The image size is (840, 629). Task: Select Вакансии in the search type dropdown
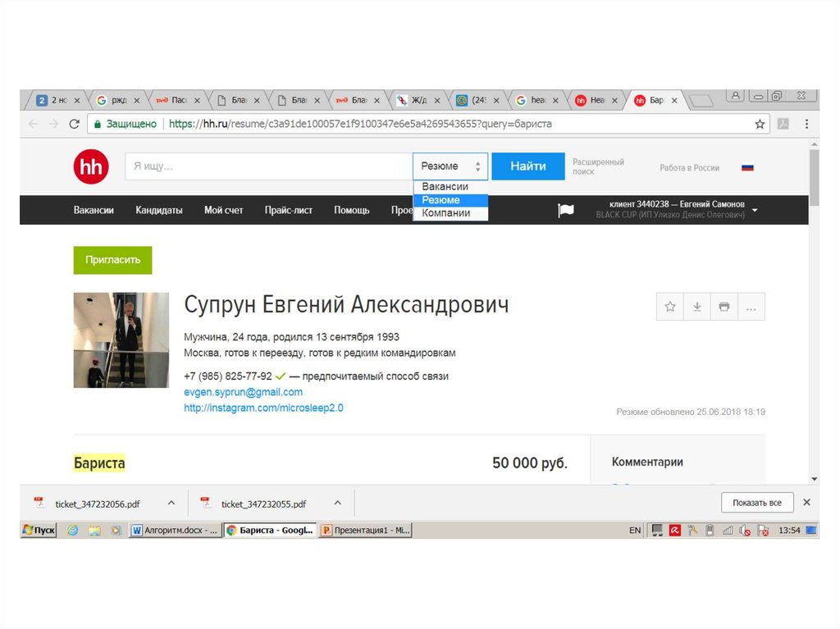click(445, 187)
